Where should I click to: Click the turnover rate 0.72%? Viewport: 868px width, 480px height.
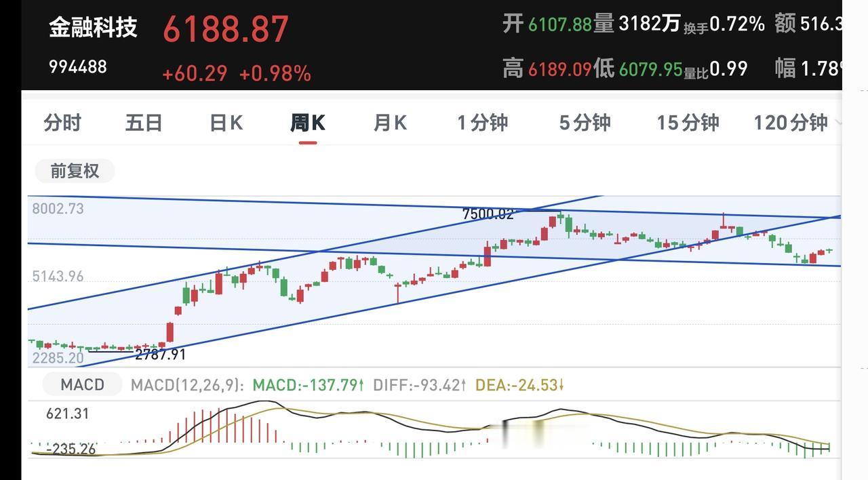(737, 24)
